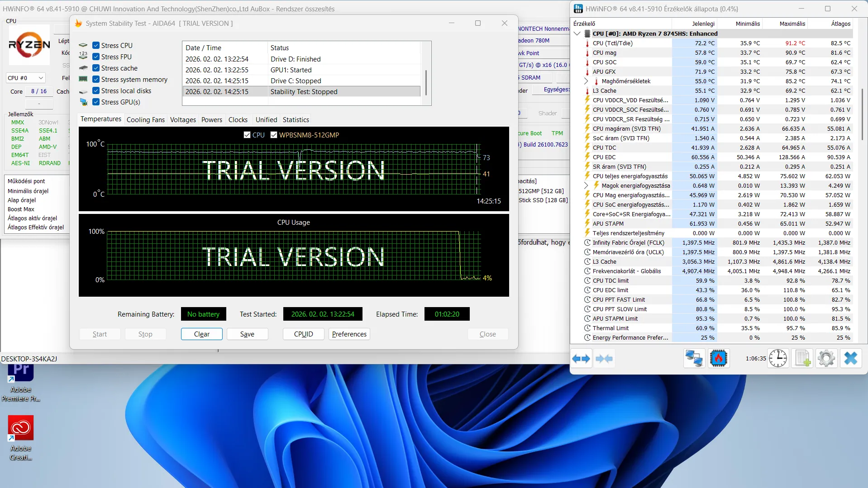Click the Preferences button
The height and width of the screenshot is (488, 868).
[349, 334]
